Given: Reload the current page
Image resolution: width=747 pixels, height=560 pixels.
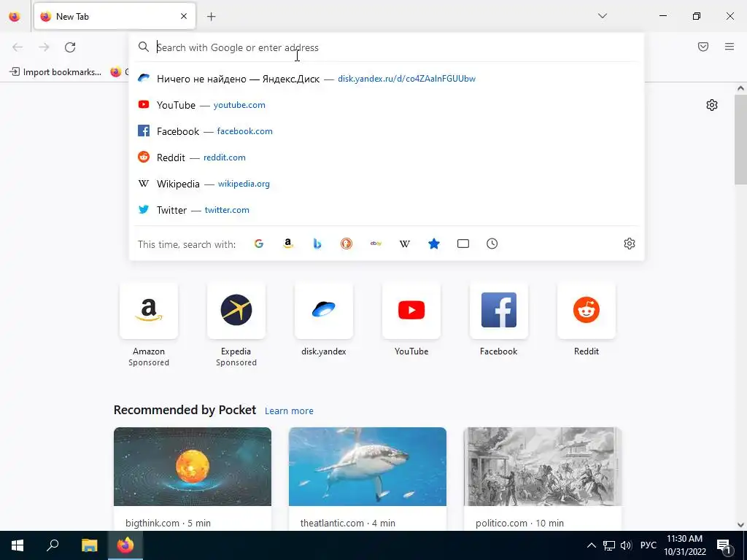Looking at the screenshot, I should pos(70,47).
